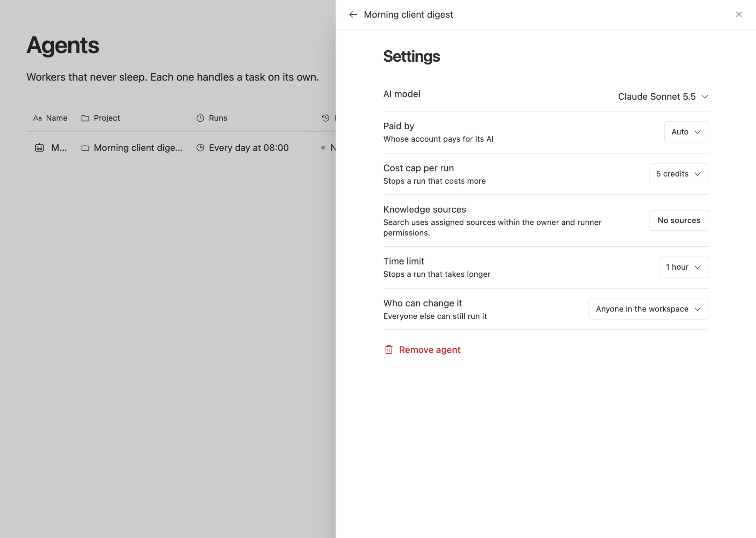Viewport: 756px width, 538px height.
Task: Click the clock icon in Runs column header
Action: coord(200,118)
